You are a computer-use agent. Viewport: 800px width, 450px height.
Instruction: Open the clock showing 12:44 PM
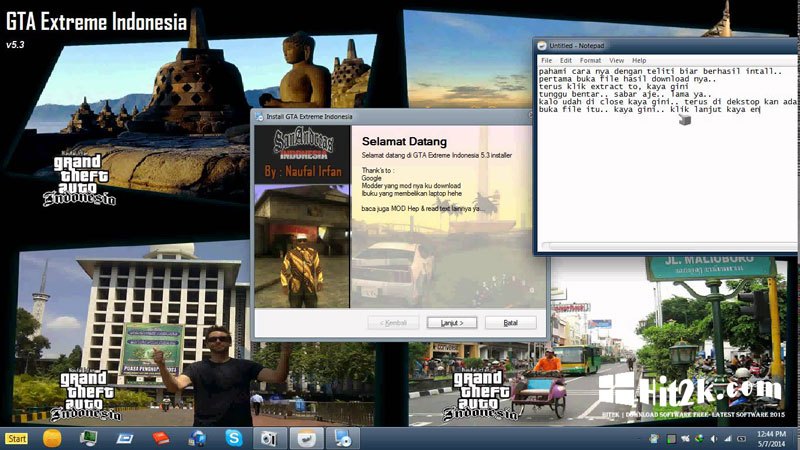(x=771, y=439)
